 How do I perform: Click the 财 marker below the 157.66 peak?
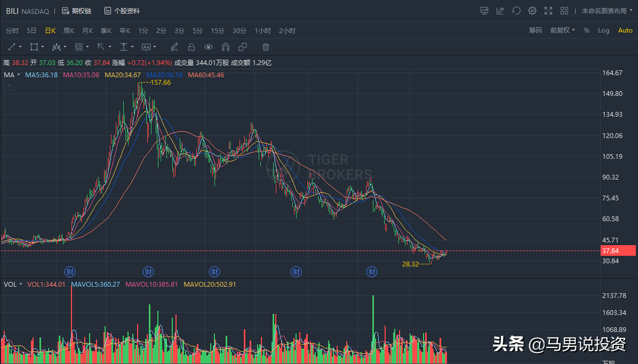point(148,272)
